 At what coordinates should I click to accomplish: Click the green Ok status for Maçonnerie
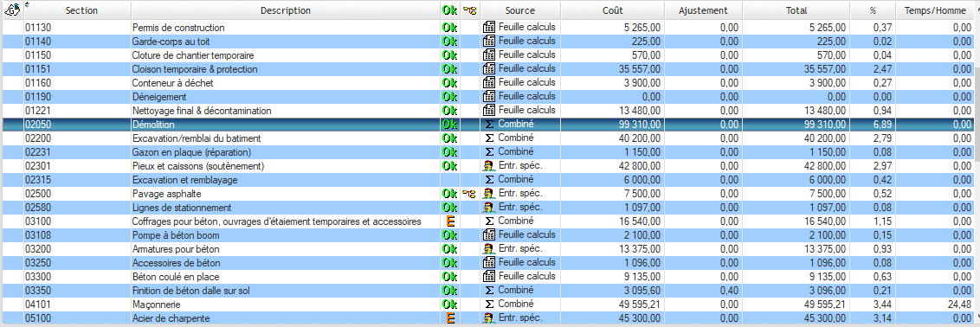[x=450, y=305]
